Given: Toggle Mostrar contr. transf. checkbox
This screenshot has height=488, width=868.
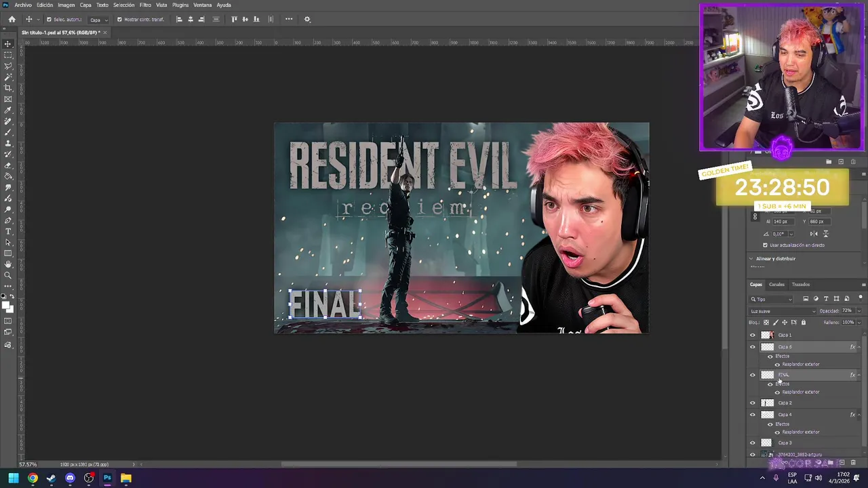Looking at the screenshot, I should (119, 20).
